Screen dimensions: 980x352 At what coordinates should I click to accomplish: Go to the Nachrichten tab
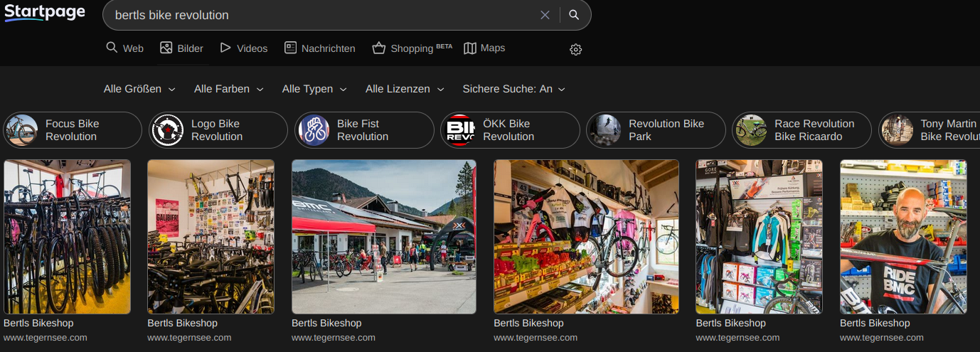coord(319,48)
